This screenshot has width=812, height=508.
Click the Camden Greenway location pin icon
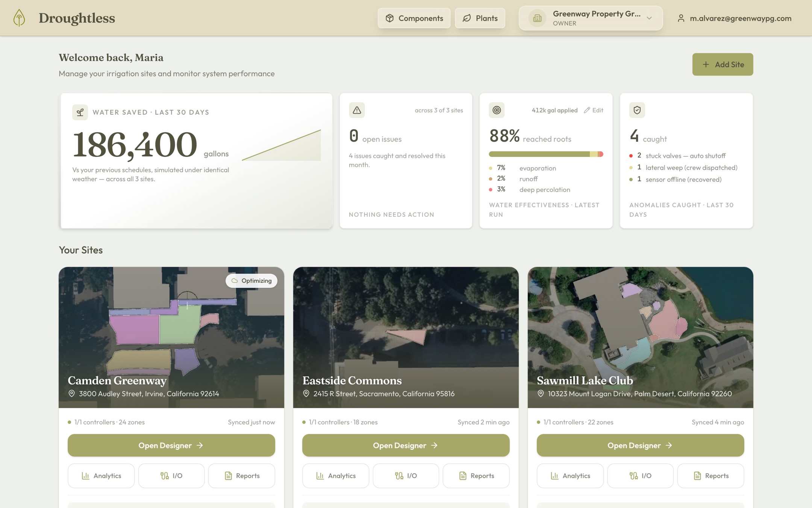coord(71,394)
